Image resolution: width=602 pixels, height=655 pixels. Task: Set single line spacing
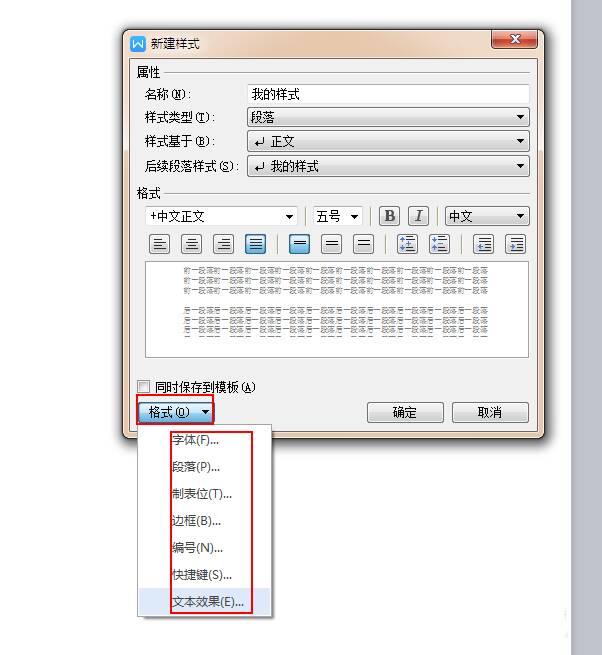point(300,244)
